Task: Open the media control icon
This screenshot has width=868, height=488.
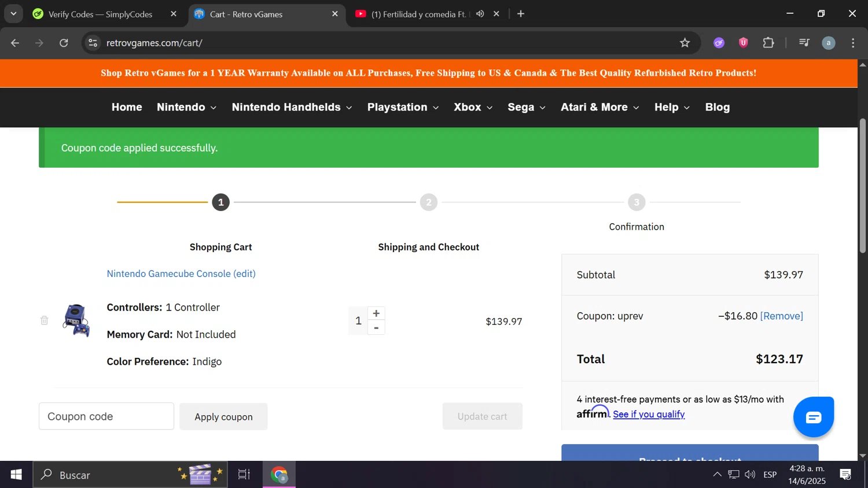Action: point(804,43)
